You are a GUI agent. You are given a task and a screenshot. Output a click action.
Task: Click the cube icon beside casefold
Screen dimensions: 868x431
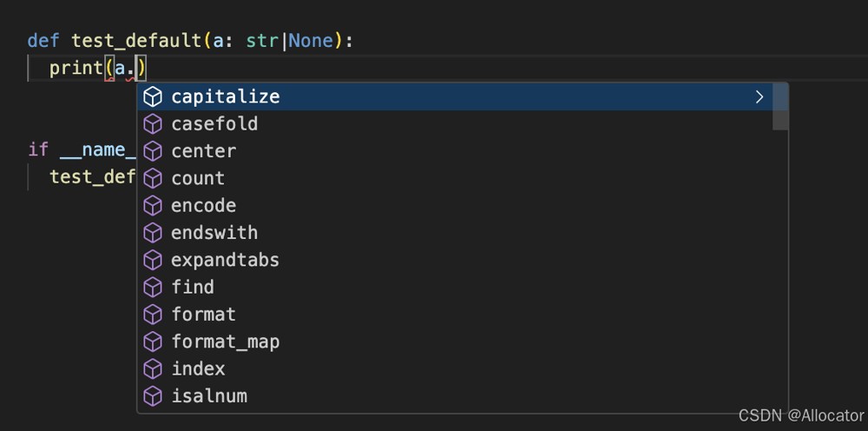(x=153, y=123)
